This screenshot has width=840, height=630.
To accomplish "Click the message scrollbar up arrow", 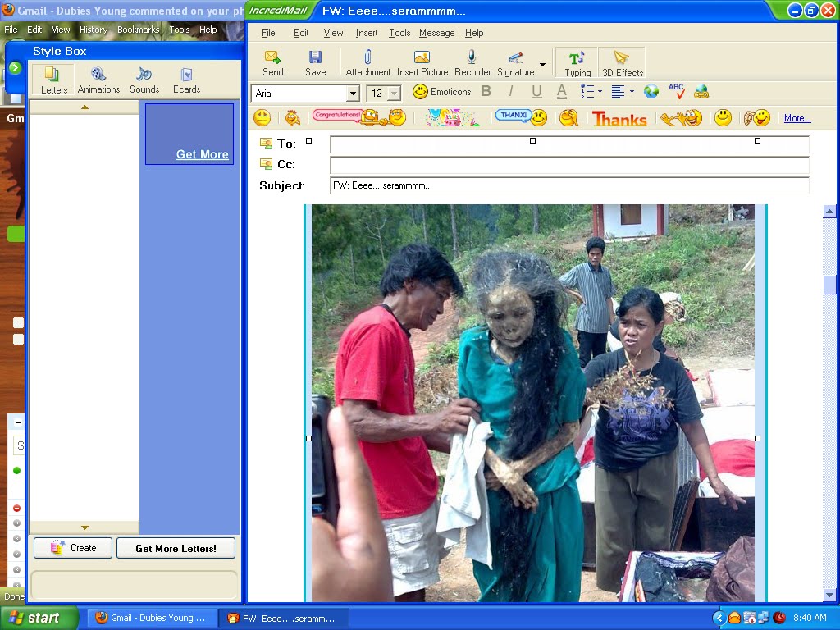I will pyautogui.click(x=829, y=212).
